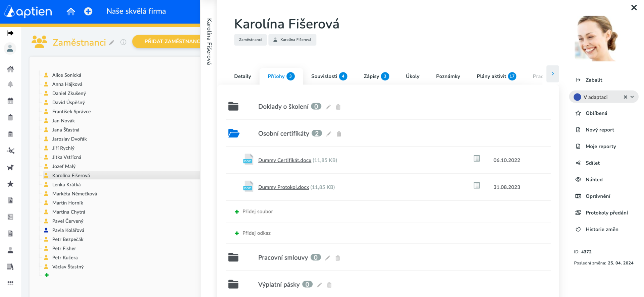This screenshot has height=297, width=644.
Task: Open Dummy Certifikát.docx file link
Action: click(285, 160)
